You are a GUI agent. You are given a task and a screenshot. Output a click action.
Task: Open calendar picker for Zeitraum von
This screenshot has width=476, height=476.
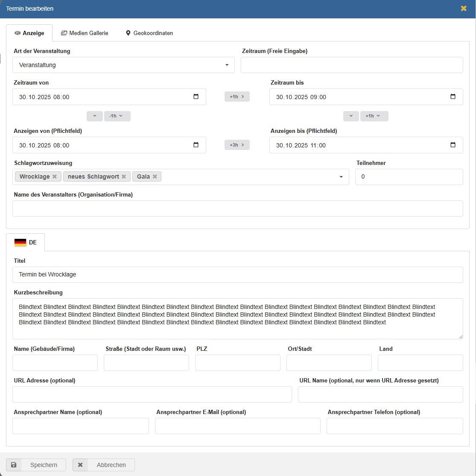[196, 97]
